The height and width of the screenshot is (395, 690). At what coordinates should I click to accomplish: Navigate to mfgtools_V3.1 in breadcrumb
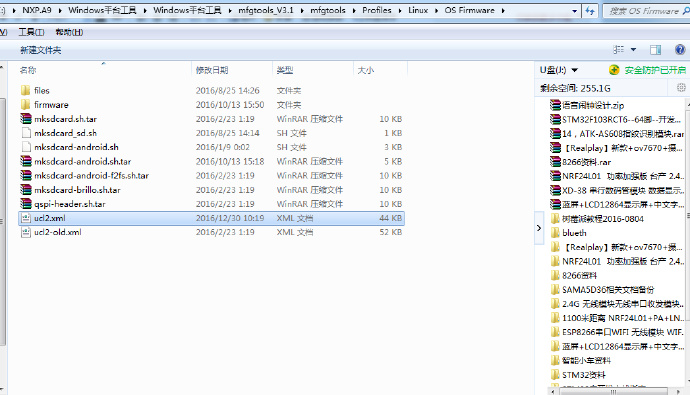point(266,10)
